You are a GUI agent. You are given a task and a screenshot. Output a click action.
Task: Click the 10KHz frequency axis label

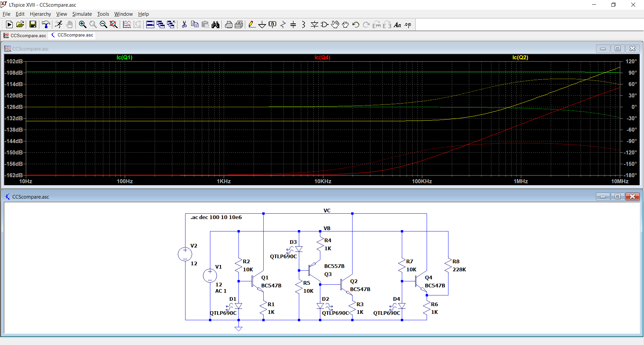pyautogui.click(x=323, y=181)
